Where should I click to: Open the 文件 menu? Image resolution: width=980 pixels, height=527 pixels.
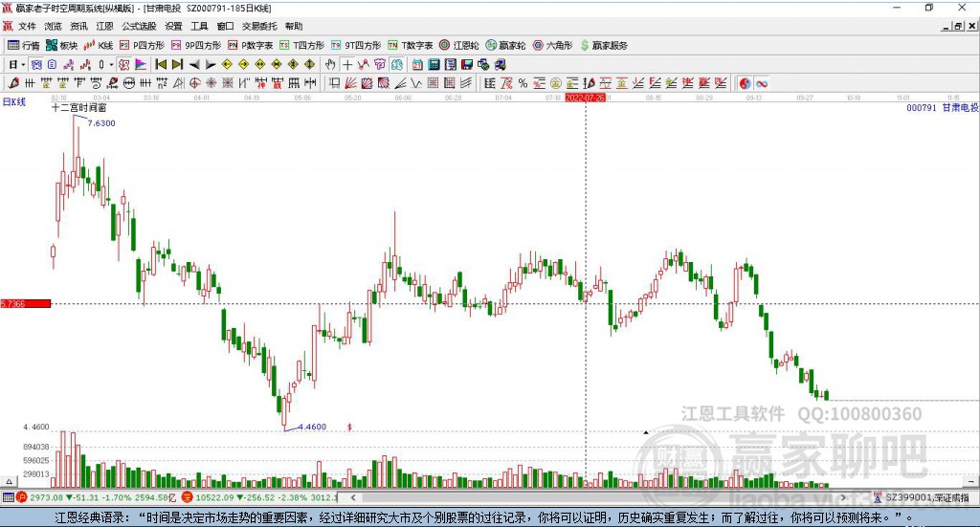27,26
